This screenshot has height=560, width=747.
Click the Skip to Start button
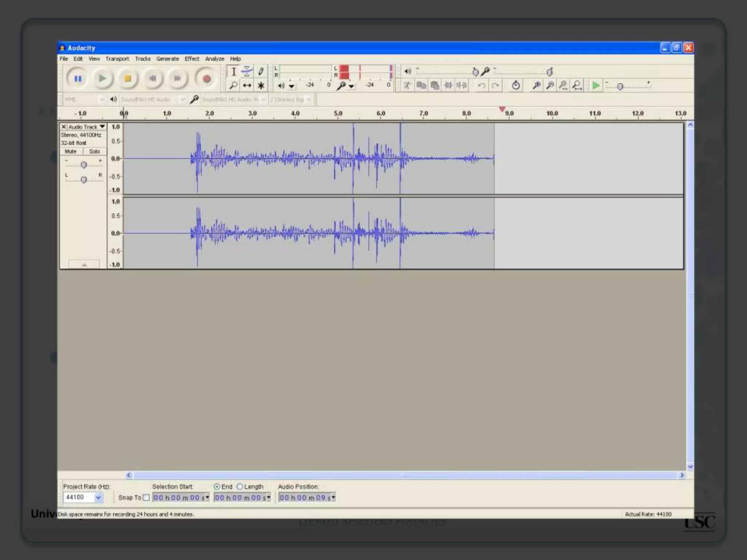[152, 78]
